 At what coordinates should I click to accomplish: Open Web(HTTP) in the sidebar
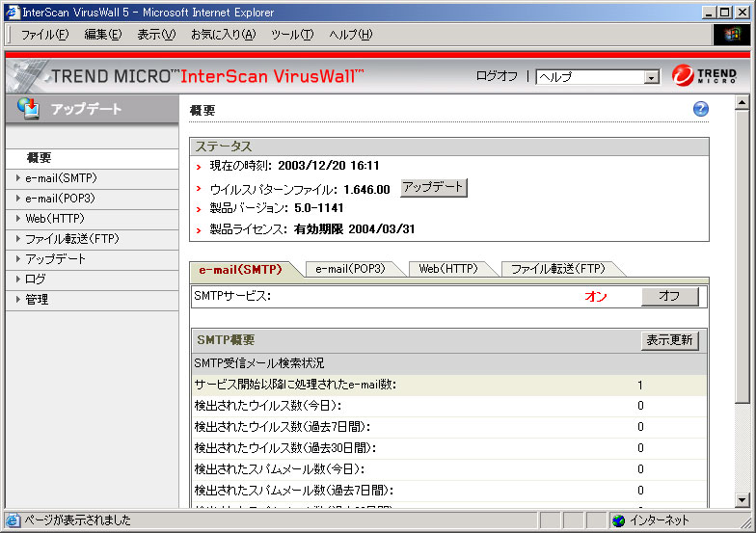click(x=55, y=218)
